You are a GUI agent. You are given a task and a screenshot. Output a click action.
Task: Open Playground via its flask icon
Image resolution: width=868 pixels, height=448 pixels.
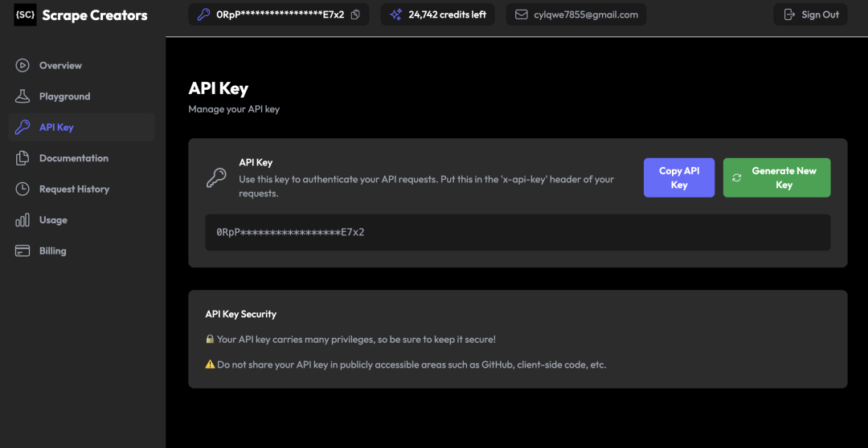click(x=23, y=96)
